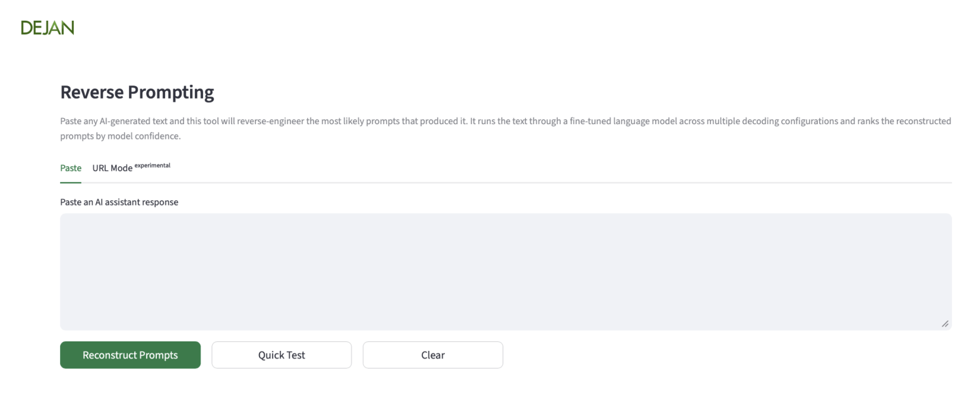Click the DEJAN logo
This screenshot has height=399, width=980.
point(48,28)
